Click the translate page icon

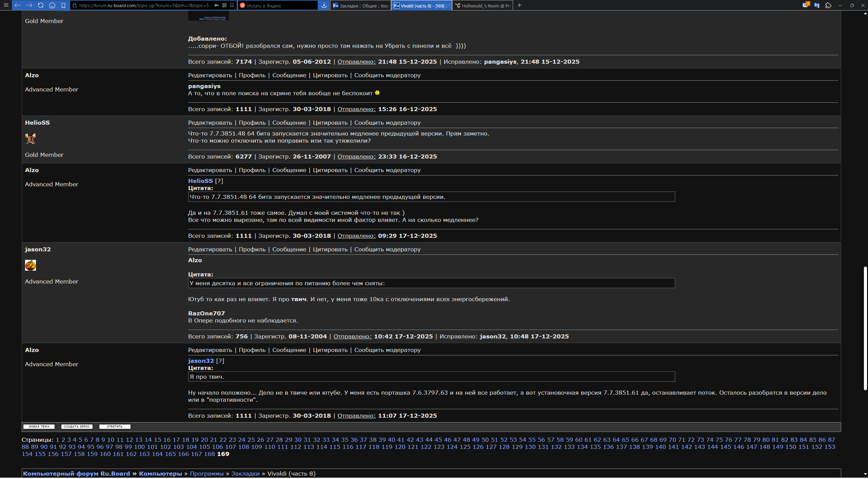(x=817, y=5)
